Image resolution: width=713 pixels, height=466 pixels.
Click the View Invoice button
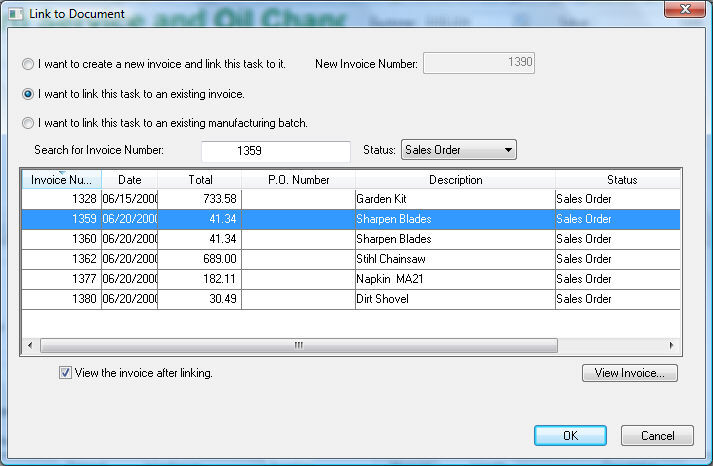pos(629,373)
